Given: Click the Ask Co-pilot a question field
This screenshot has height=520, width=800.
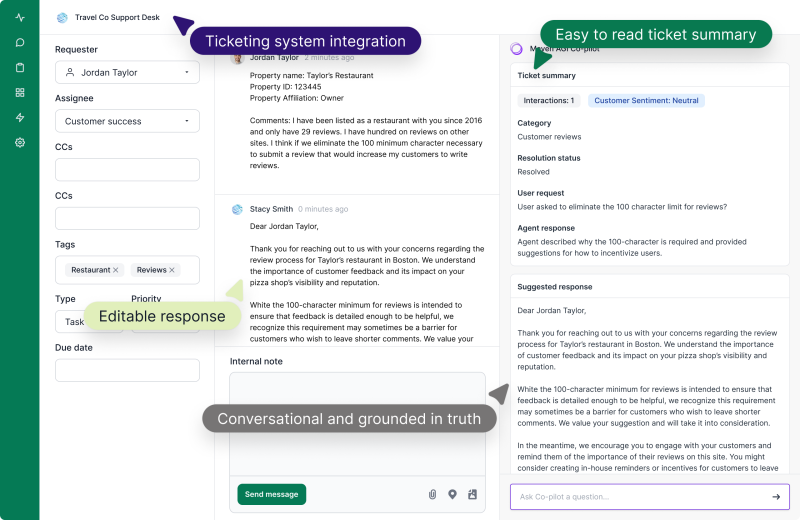Looking at the screenshot, I should pyautogui.click(x=649, y=497).
